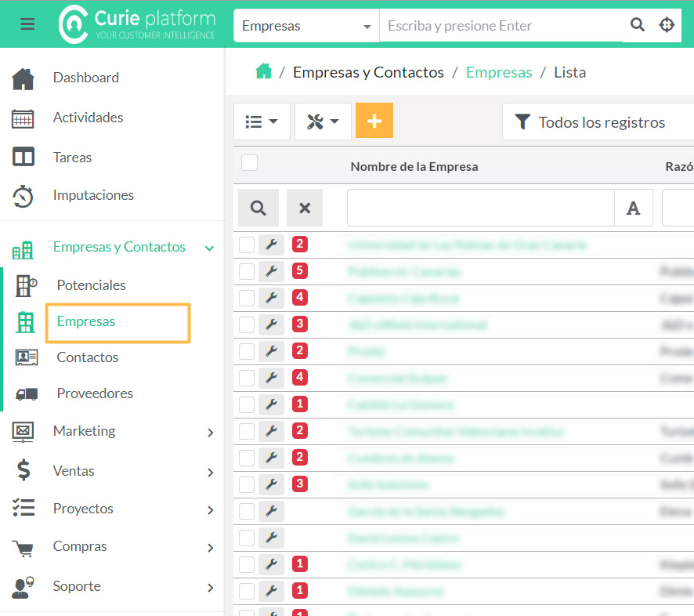The height and width of the screenshot is (616, 694).
Task: Go to Contactos in the sidebar
Action: click(87, 357)
